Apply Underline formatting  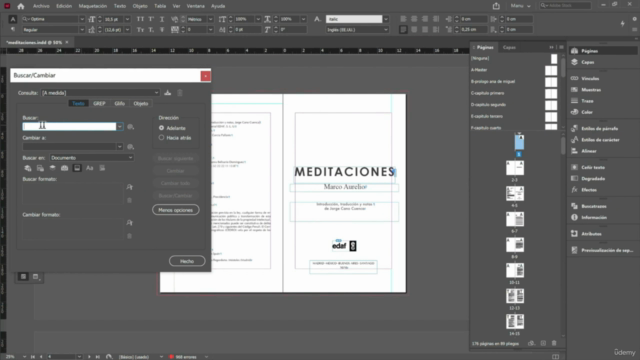(162, 19)
